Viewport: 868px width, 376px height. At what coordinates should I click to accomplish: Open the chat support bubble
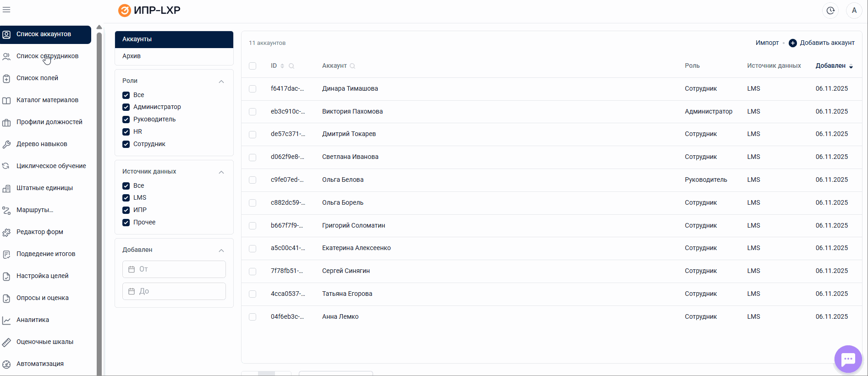(848, 359)
